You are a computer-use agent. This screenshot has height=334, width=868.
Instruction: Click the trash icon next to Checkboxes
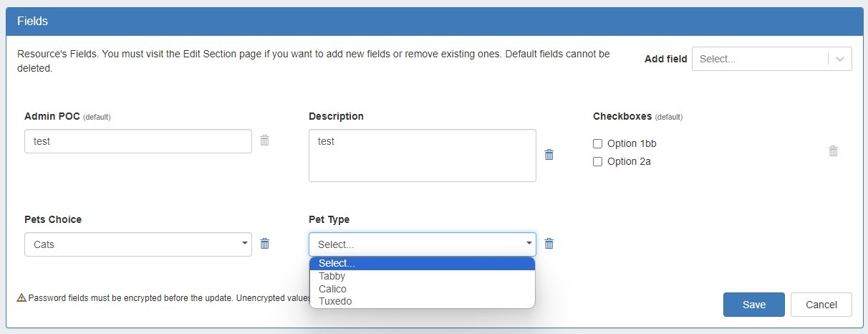point(833,151)
